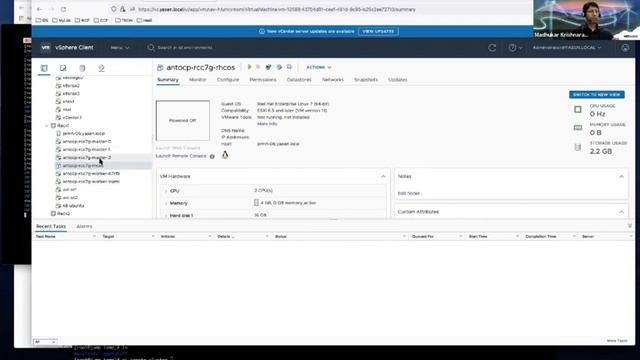Click the Linux penguin guest OS icon
This screenshot has width=640, height=360.
coord(225,155)
